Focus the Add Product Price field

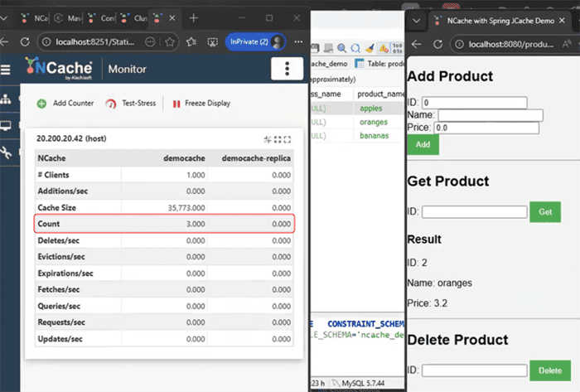(x=486, y=128)
